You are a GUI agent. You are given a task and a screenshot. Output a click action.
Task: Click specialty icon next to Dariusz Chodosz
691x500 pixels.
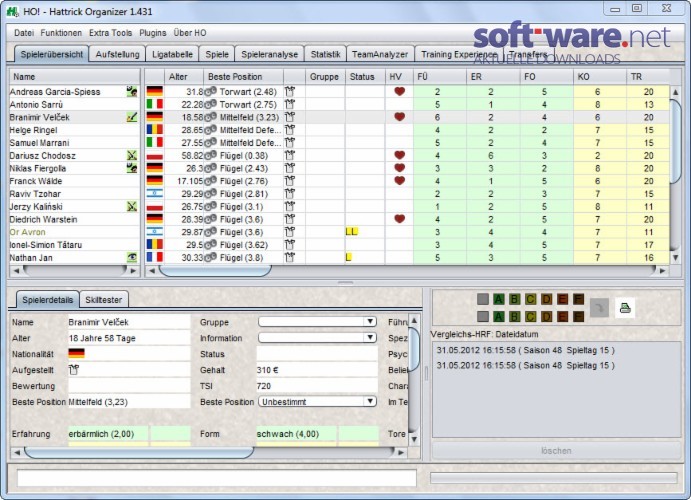point(131,156)
